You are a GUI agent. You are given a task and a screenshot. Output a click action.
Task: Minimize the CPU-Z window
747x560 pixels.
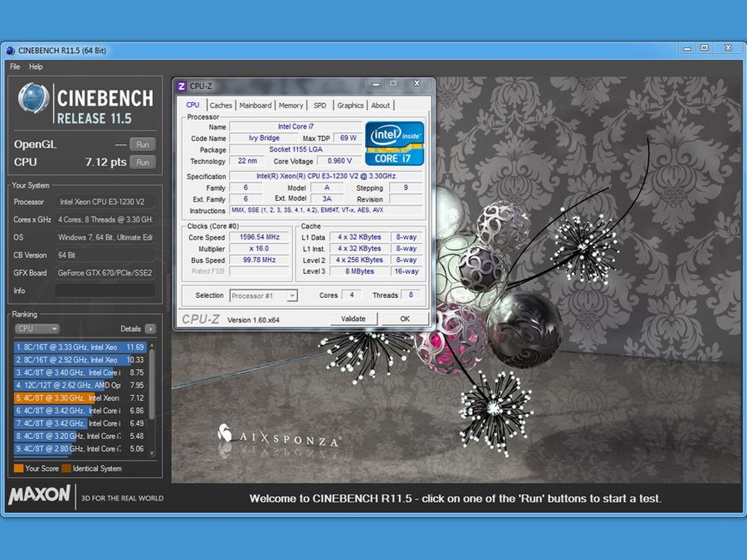(x=376, y=84)
